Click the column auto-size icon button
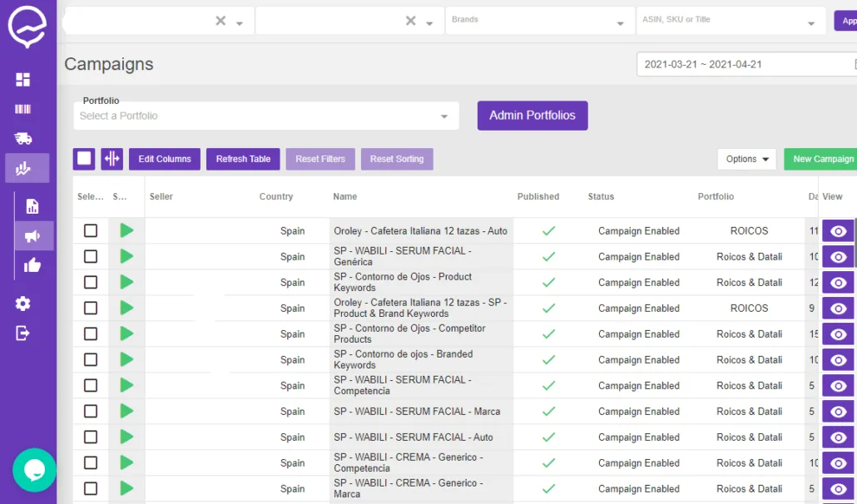This screenshot has width=857, height=504. (x=112, y=159)
